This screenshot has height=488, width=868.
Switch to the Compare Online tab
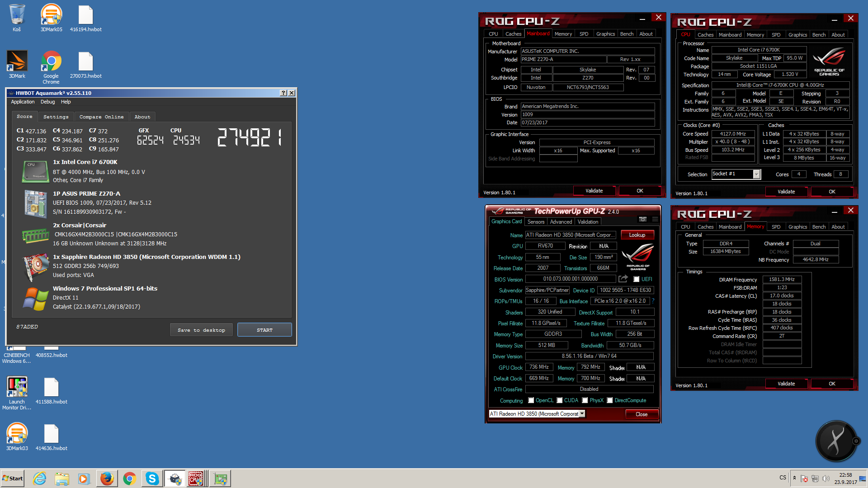[102, 117]
